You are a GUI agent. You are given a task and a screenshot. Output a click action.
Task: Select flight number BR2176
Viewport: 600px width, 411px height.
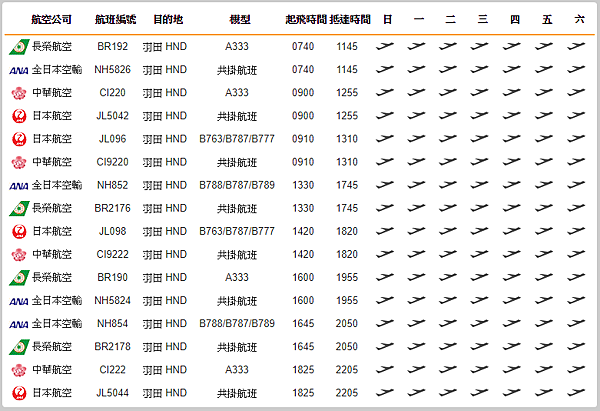point(112,208)
